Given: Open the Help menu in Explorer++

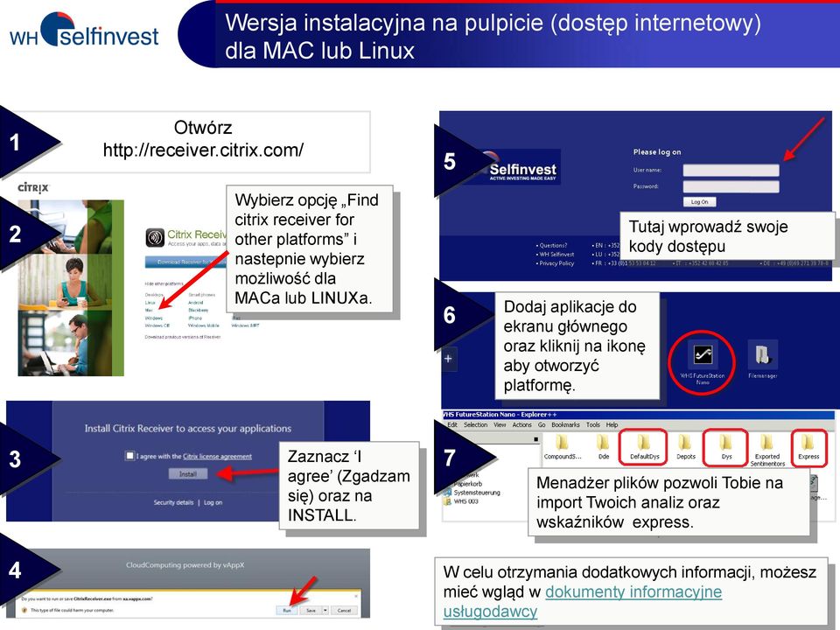Looking at the screenshot, I should pyautogui.click(x=612, y=424).
